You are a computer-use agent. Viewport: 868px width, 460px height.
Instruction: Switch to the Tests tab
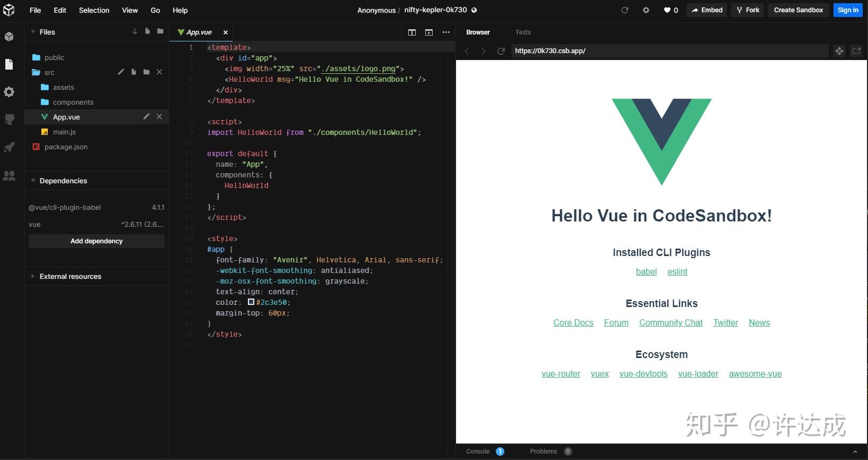pos(523,32)
